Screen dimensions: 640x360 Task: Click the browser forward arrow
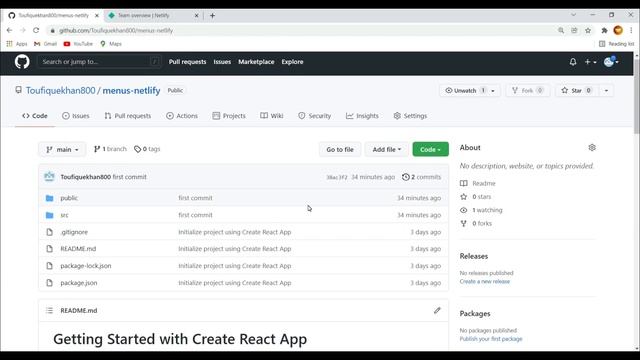(23, 30)
